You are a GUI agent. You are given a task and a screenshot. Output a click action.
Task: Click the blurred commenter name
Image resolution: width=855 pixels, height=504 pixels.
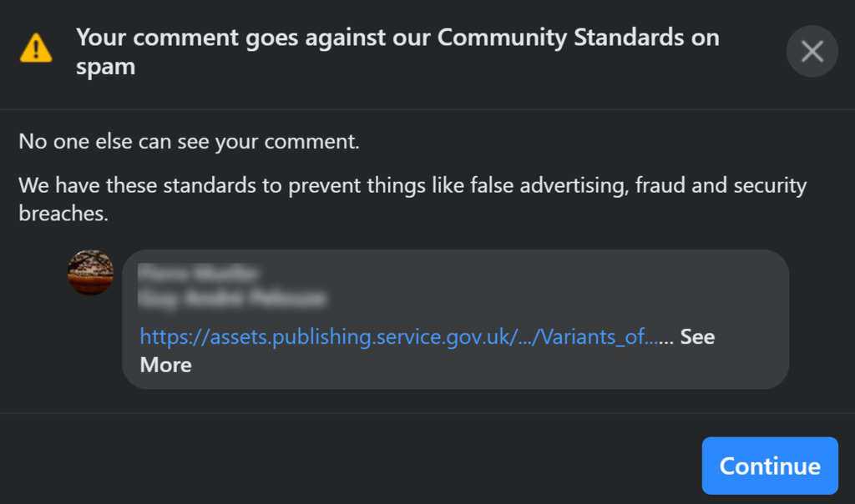pyautogui.click(x=199, y=274)
